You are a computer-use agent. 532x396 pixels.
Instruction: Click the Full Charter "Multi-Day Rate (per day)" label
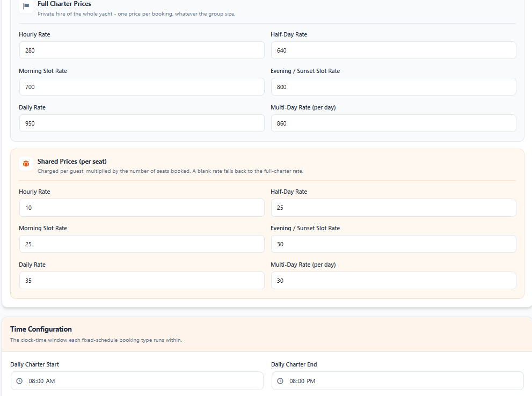pyautogui.click(x=303, y=107)
